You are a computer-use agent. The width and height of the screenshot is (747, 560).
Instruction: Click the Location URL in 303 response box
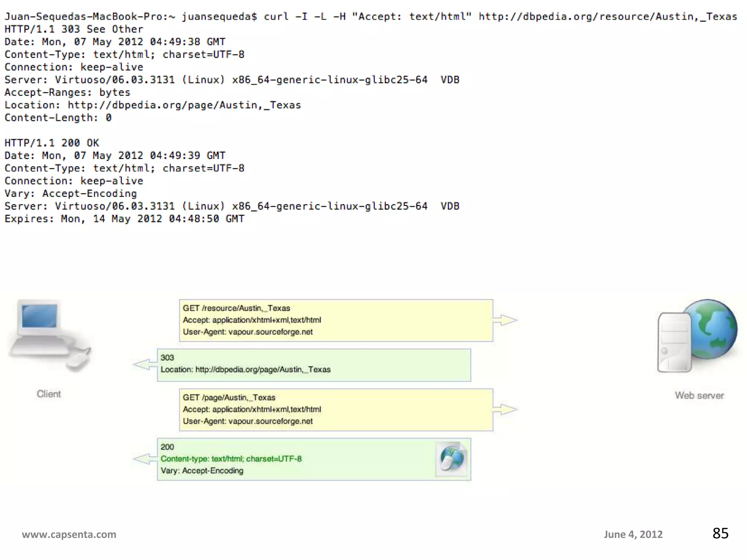pyautogui.click(x=263, y=369)
